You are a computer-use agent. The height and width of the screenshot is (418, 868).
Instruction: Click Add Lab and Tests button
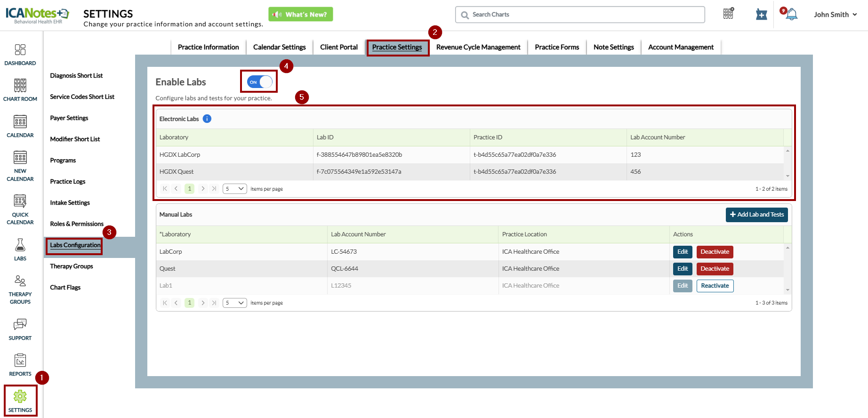756,215
